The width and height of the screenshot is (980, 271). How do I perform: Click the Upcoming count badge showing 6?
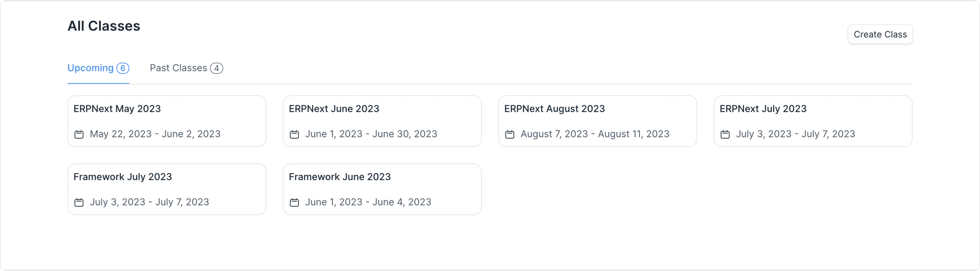pyautogui.click(x=122, y=68)
